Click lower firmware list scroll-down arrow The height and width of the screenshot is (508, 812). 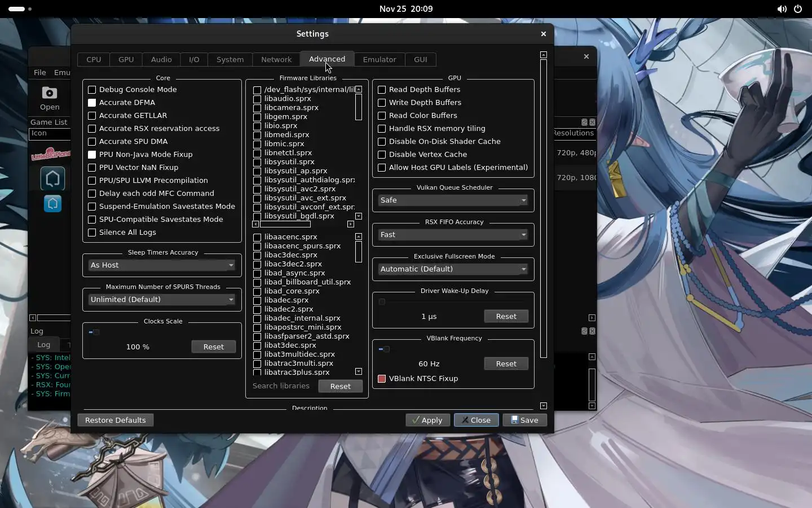(359, 371)
